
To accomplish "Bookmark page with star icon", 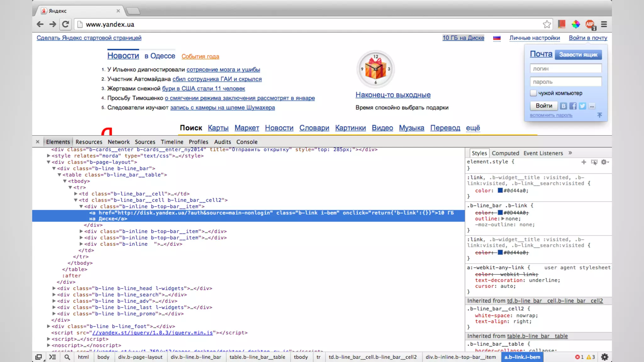I will pos(547,24).
